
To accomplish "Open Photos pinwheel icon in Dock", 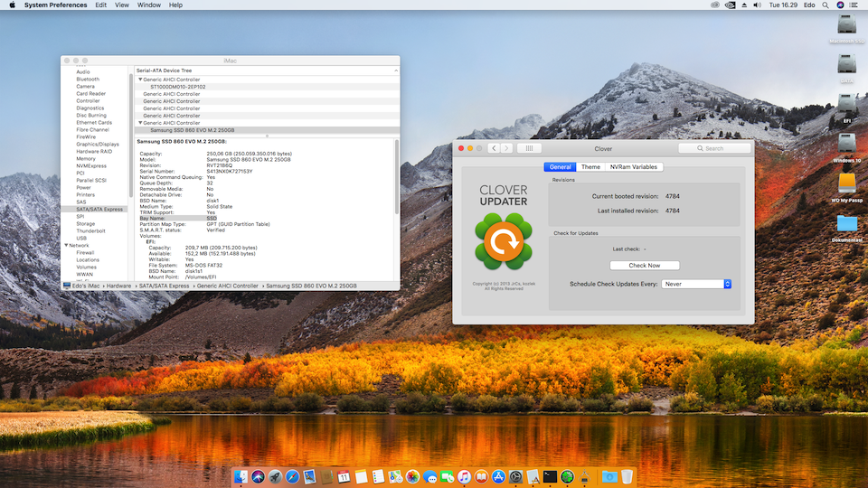I will 412,476.
